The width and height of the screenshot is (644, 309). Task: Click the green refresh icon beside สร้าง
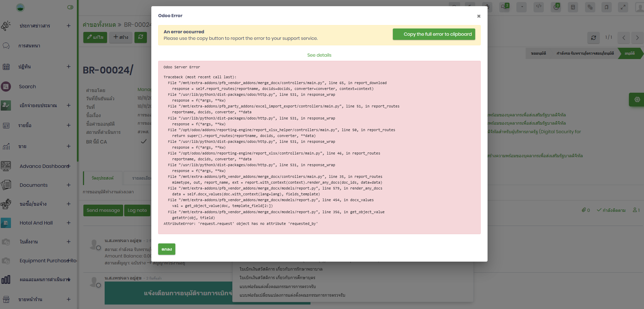tap(141, 37)
